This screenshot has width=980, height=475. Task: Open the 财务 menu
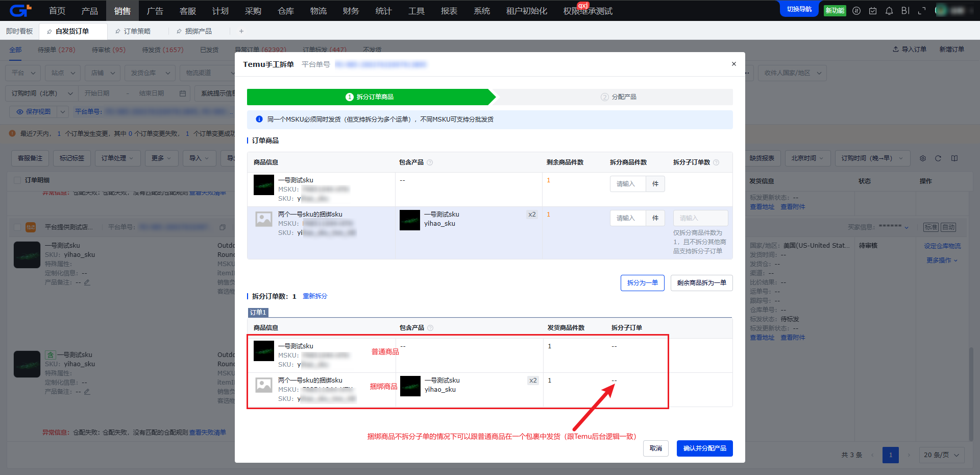351,11
